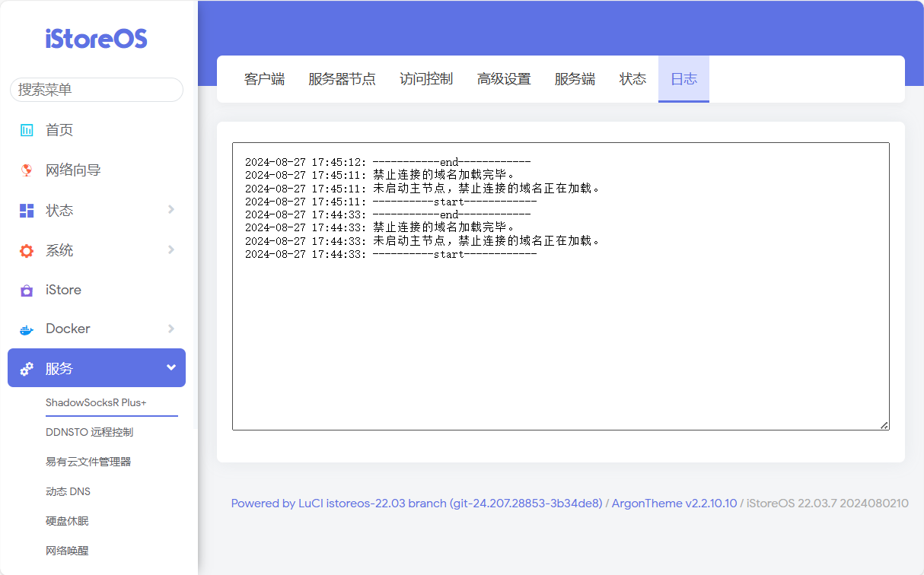This screenshot has width=924, height=575.
Task: Expand the Docker menu chevron
Action: [170, 329]
